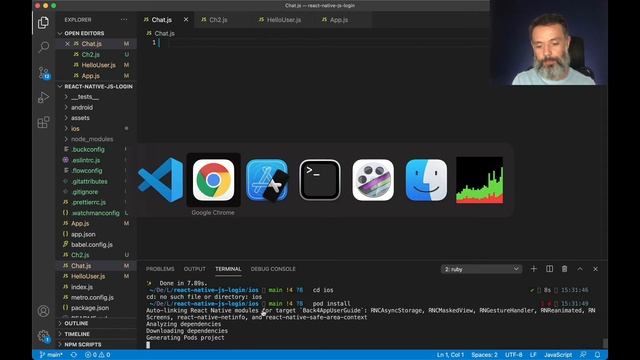640x360 pixels.
Task: Create a new terminal with plus icon
Action: (533, 269)
